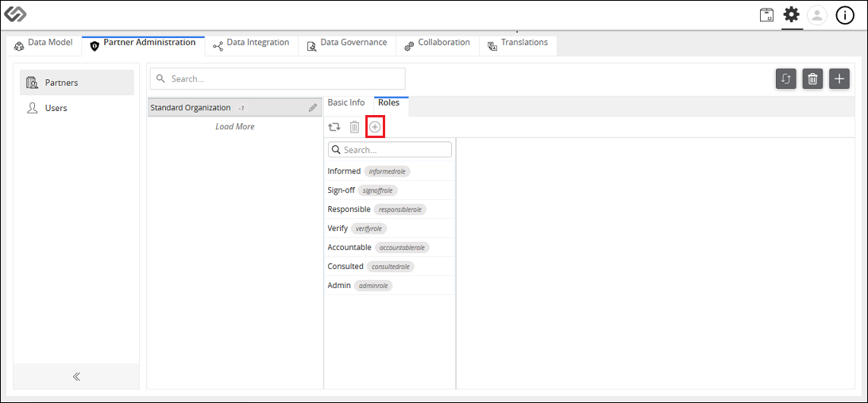The height and width of the screenshot is (403, 868).
Task: Click the adminrole tag
Action: tap(373, 286)
